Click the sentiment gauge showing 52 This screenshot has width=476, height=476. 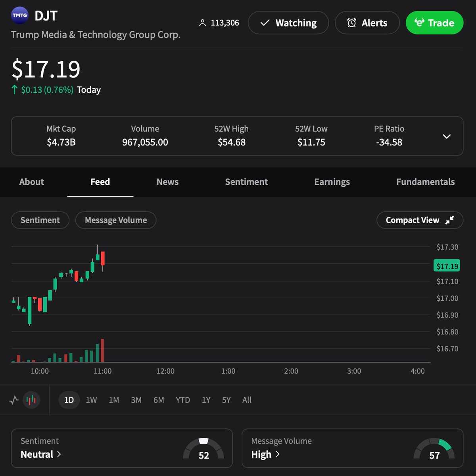coord(203,449)
